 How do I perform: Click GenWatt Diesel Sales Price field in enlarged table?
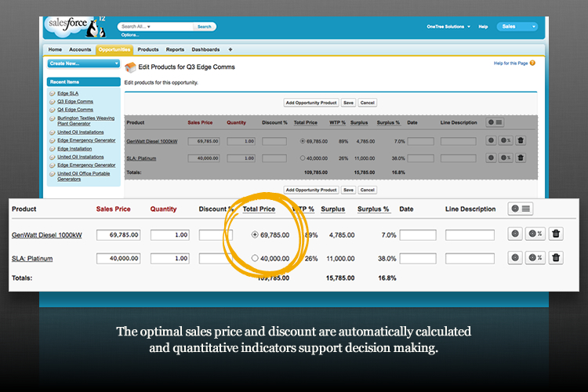(x=118, y=235)
